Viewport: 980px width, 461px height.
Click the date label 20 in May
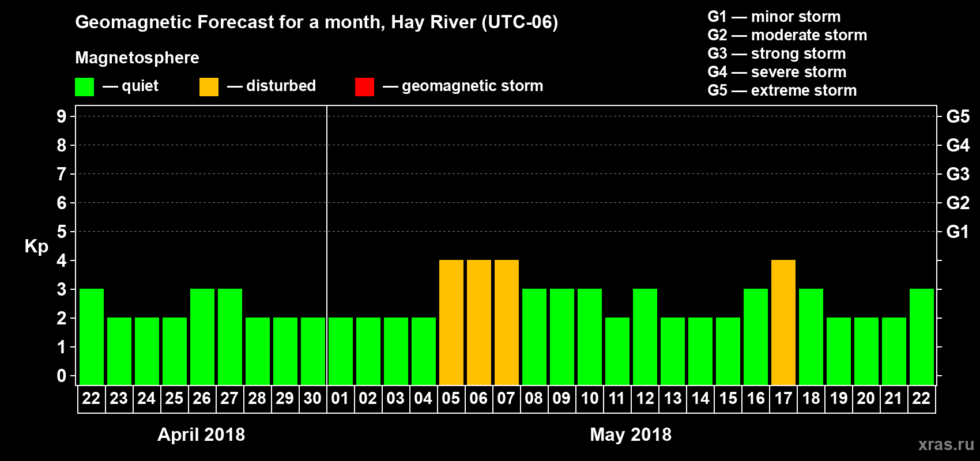pos(866,398)
